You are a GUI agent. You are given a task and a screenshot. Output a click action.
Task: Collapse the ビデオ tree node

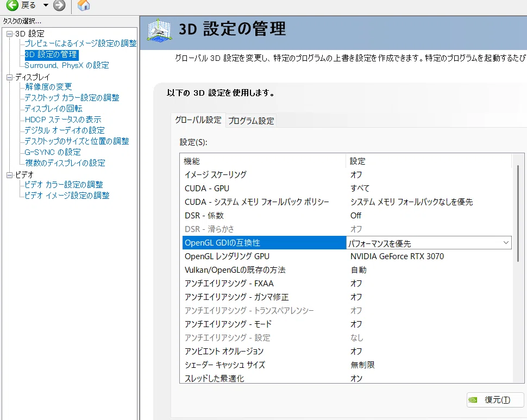tap(9, 175)
